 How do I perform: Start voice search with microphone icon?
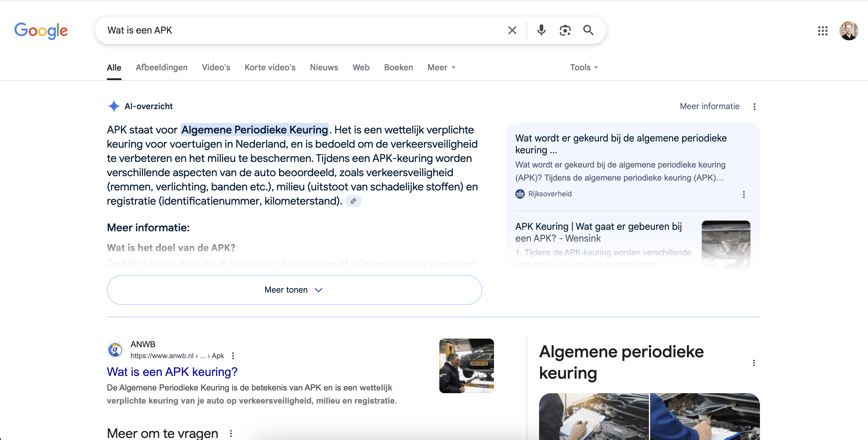click(541, 30)
